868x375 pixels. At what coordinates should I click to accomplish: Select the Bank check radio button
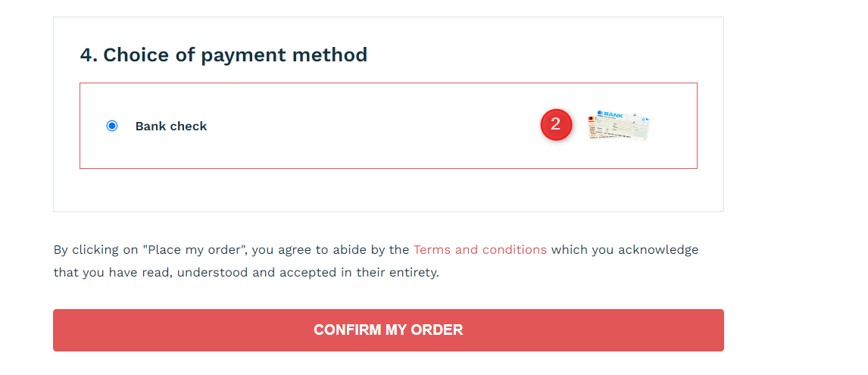tap(112, 126)
